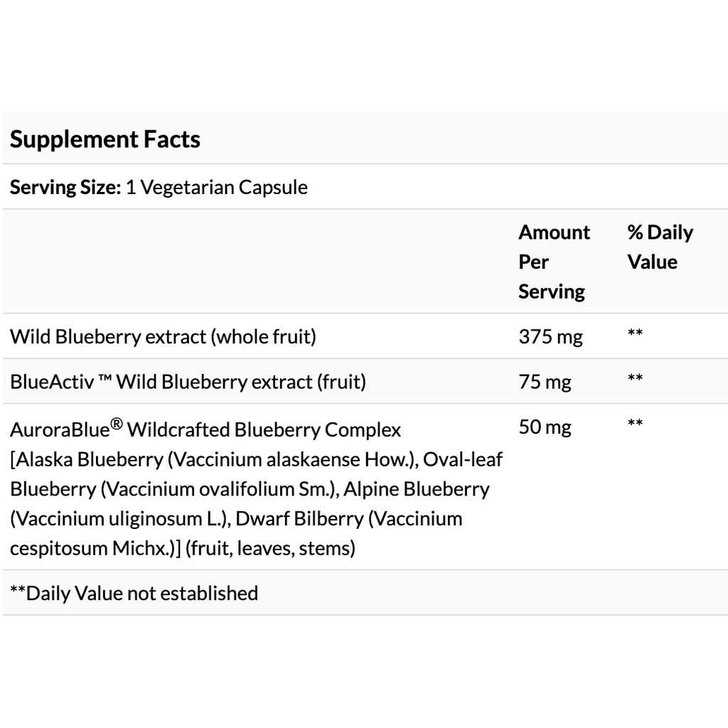The width and height of the screenshot is (728, 728).
Task: Click the Vaccinium ovalifolium Sm. text
Action: (220, 489)
